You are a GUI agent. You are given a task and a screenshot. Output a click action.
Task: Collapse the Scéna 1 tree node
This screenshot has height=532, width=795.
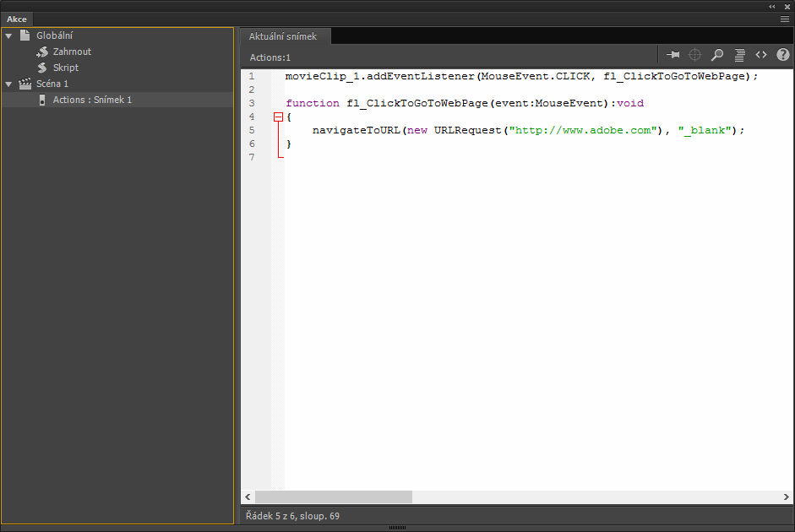point(8,84)
